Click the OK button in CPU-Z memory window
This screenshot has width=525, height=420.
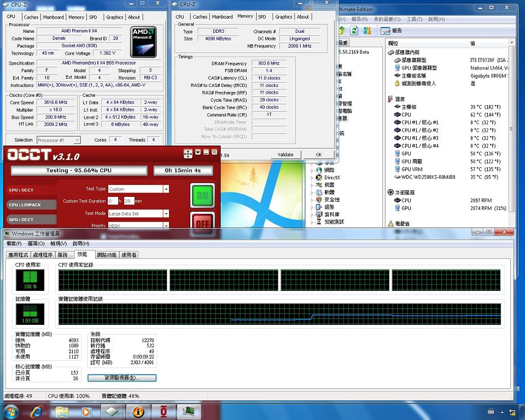point(319,155)
